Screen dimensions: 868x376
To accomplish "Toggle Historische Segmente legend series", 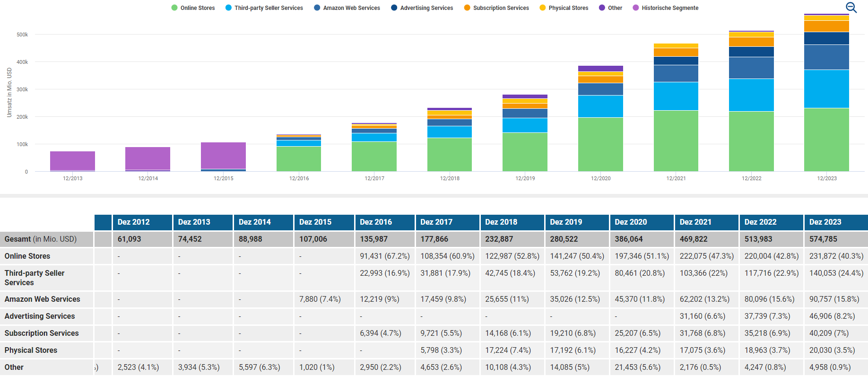I will click(x=665, y=8).
